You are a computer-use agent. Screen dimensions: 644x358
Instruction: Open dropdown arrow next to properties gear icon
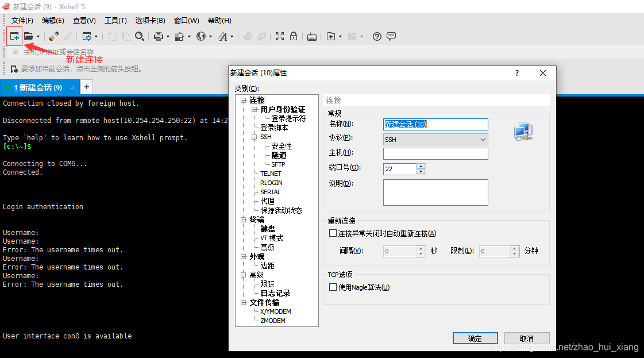(96, 37)
